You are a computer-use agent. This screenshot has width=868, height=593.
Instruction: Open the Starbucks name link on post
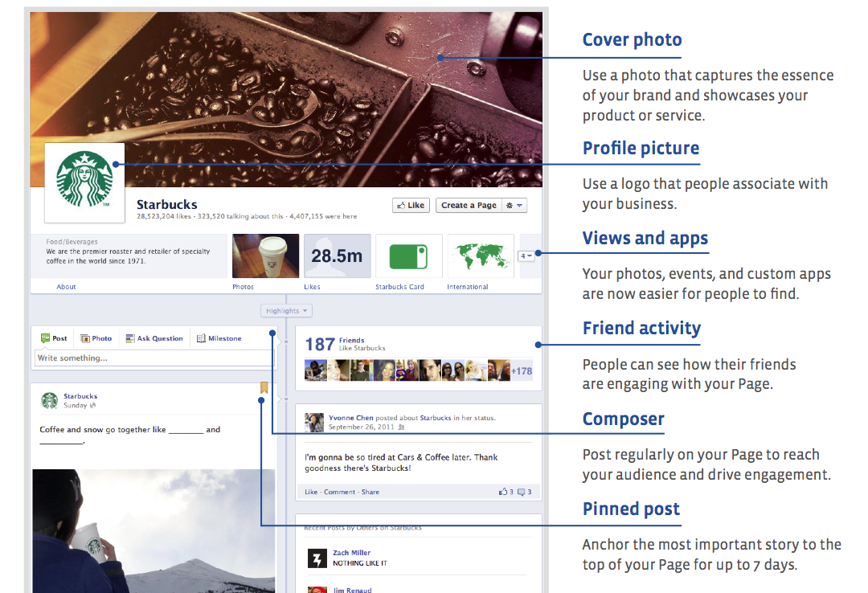pos(80,396)
